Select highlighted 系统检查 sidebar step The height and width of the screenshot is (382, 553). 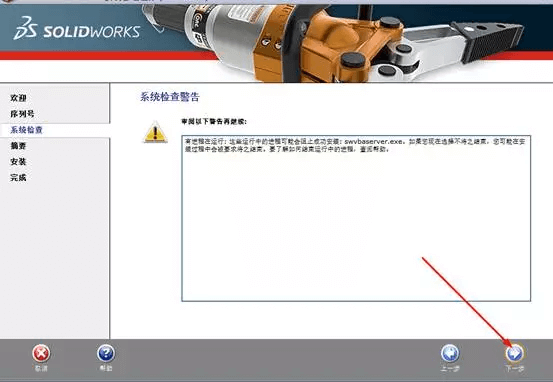[26, 130]
